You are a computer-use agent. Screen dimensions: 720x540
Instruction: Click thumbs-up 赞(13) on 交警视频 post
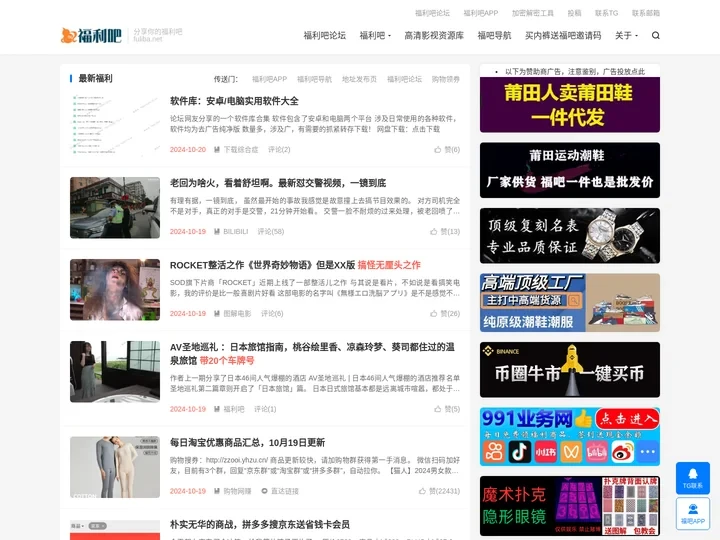[445, 231]
